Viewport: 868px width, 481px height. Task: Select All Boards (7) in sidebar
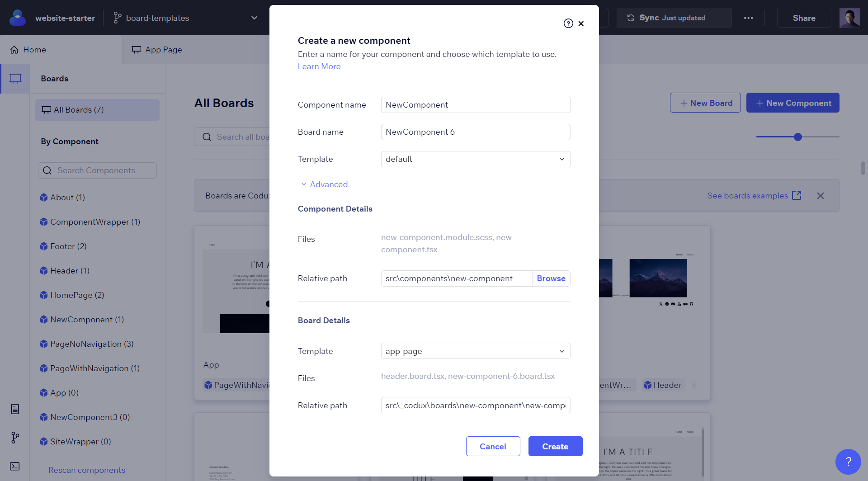tap(97, 110)
